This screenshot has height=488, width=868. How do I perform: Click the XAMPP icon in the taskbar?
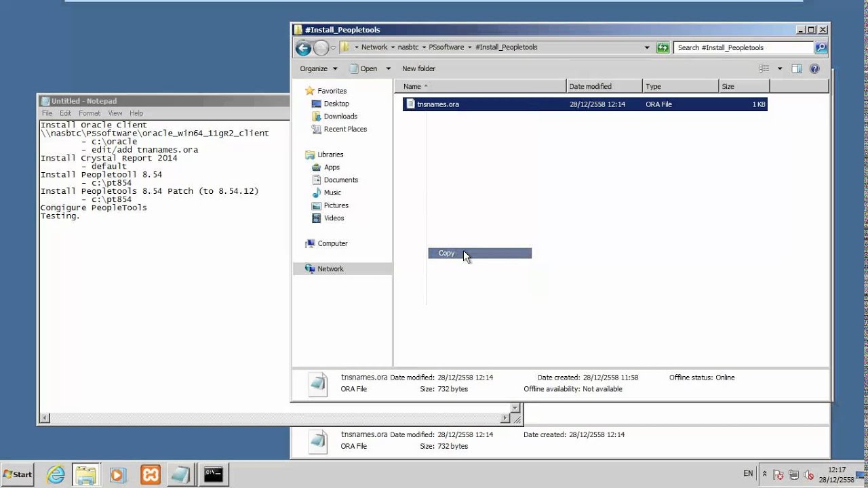(150, 475)
